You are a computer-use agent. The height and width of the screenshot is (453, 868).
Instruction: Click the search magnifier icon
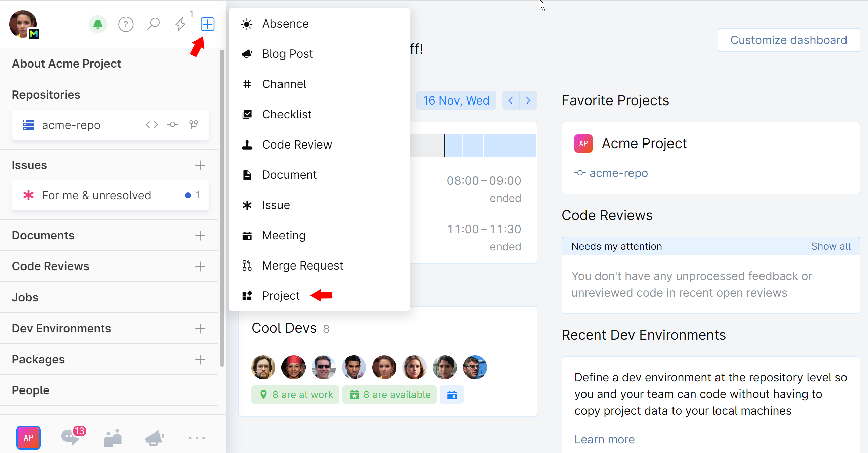pyautogui.click(x=153, y=24)
